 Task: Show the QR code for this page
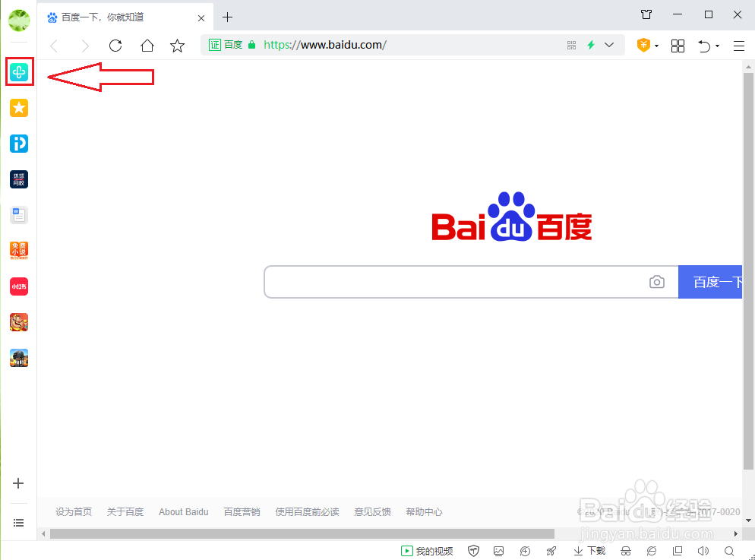click(571, 46)
